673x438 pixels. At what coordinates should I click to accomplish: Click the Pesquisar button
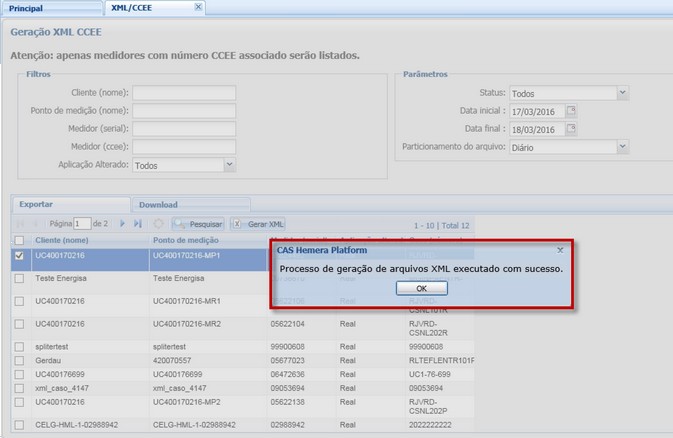tap(198, 224)
